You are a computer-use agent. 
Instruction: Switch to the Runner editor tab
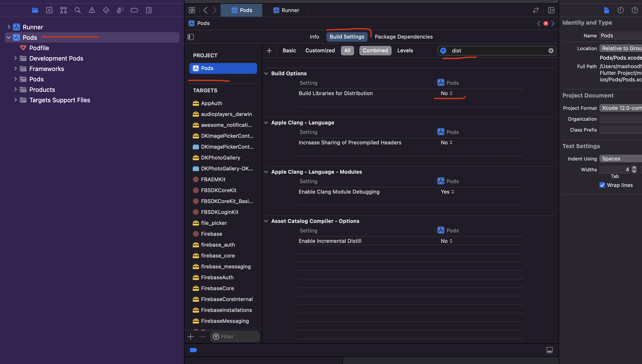(286, 10)
